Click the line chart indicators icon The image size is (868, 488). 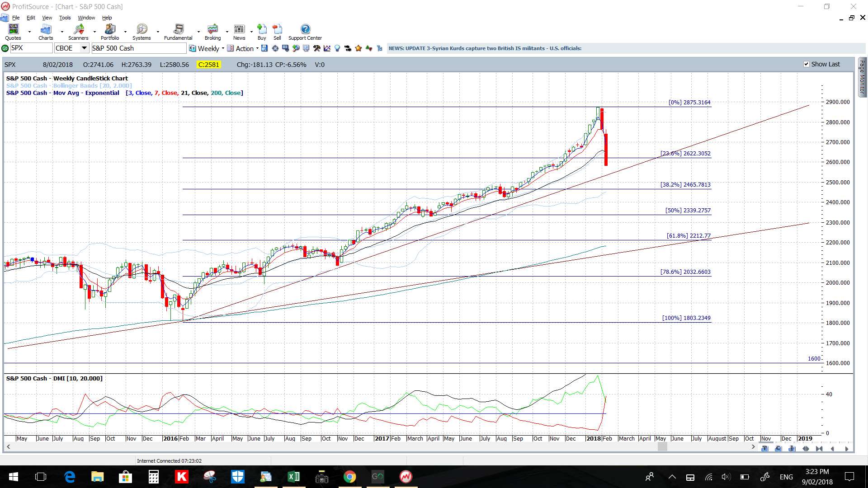pyautogui.click(x=327, y=48)
